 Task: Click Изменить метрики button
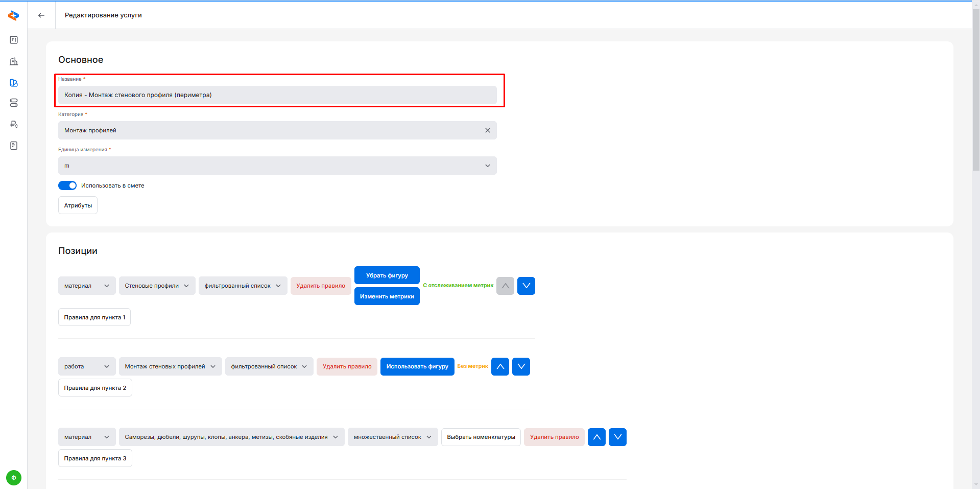(387, 296)
